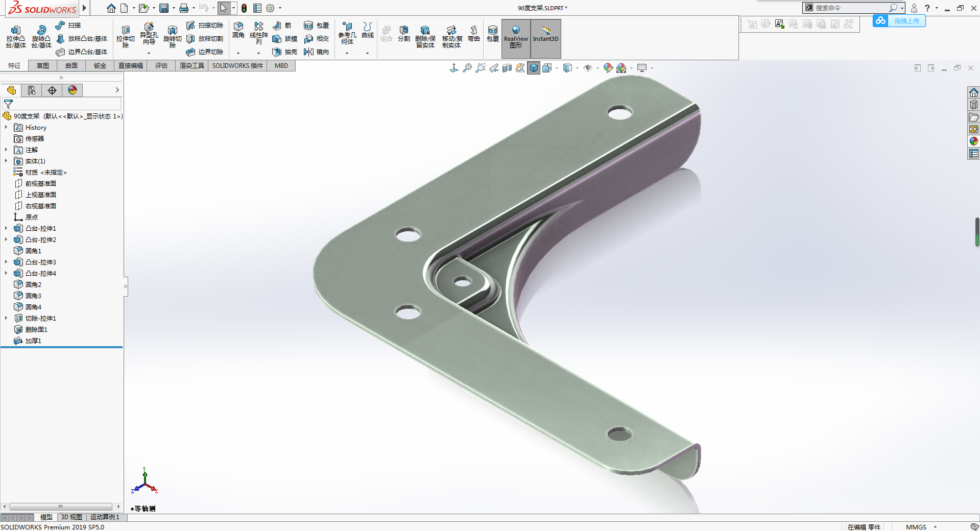Click the 镜向 mirror tool
The width and height of the screenshot is (980, 531).
[x=316, y=52]
